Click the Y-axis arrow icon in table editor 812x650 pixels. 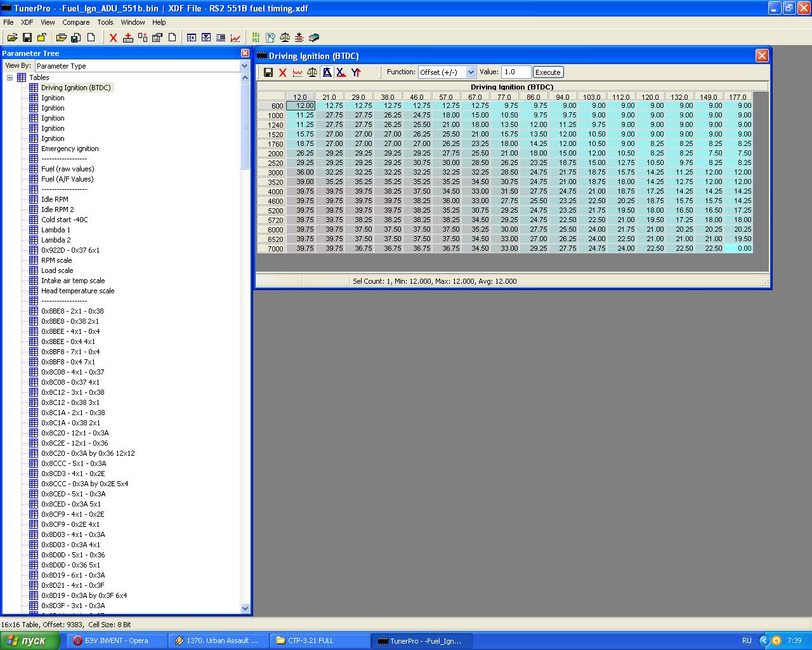pos(356,72)
